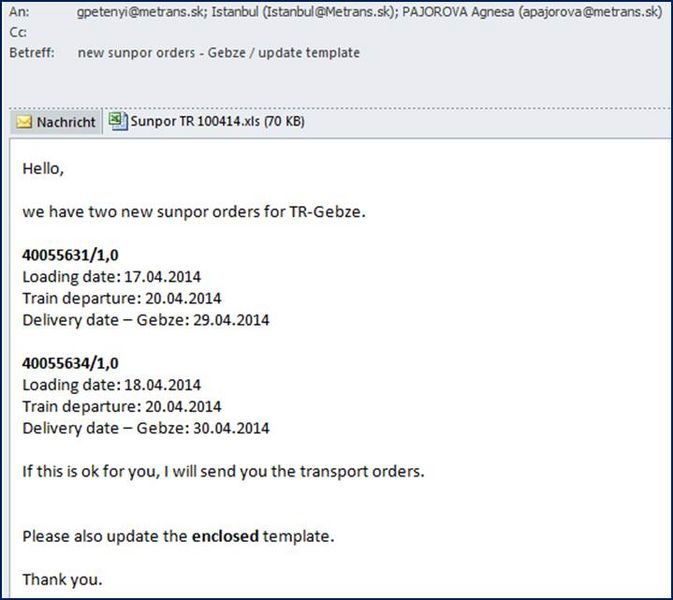This screenshot has height=600, width=673.
Task: Select recipient gpetenyi@metrans.sk
Action: tap(142, 12)
